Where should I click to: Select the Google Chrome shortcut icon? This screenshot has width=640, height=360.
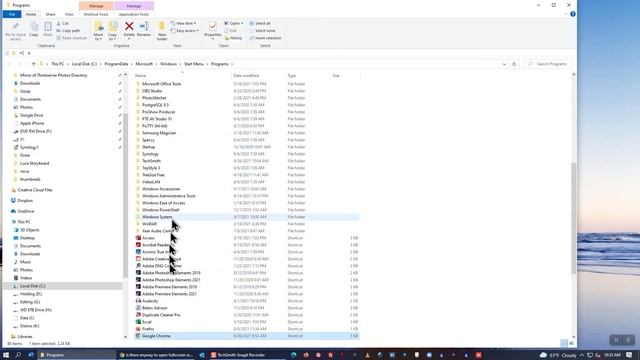(138, 336)
